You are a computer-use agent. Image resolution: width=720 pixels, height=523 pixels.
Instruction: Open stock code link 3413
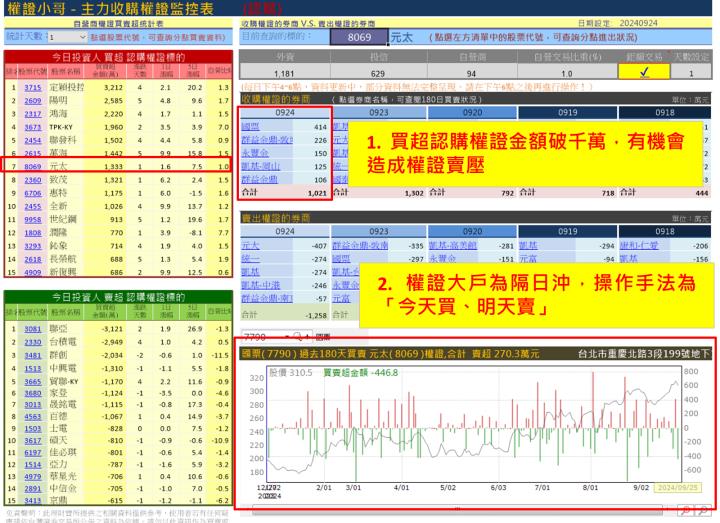33,501
